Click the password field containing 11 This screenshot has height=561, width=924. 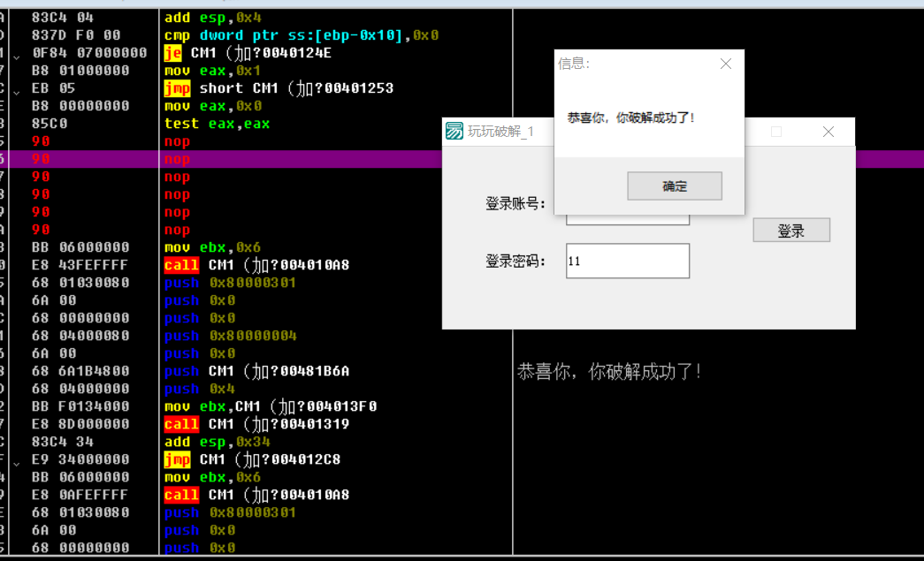pyautogui.click(x=628, y=261)
